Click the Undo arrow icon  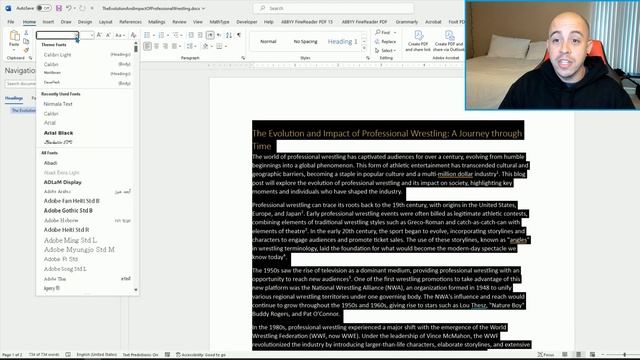coord(69,8)
